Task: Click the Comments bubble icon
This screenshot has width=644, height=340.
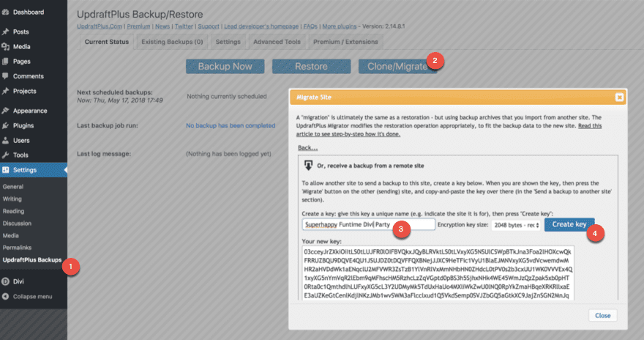Action: click(5, 76)
